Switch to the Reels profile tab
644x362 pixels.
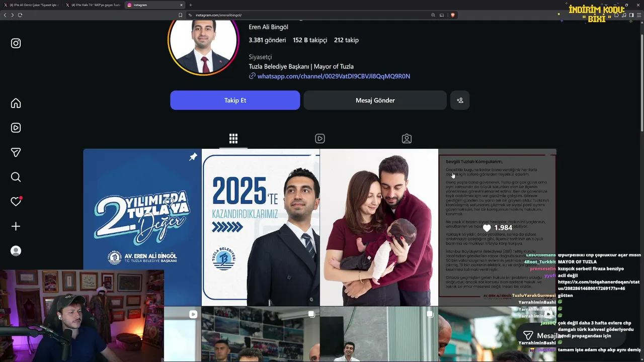coord(320,139)
